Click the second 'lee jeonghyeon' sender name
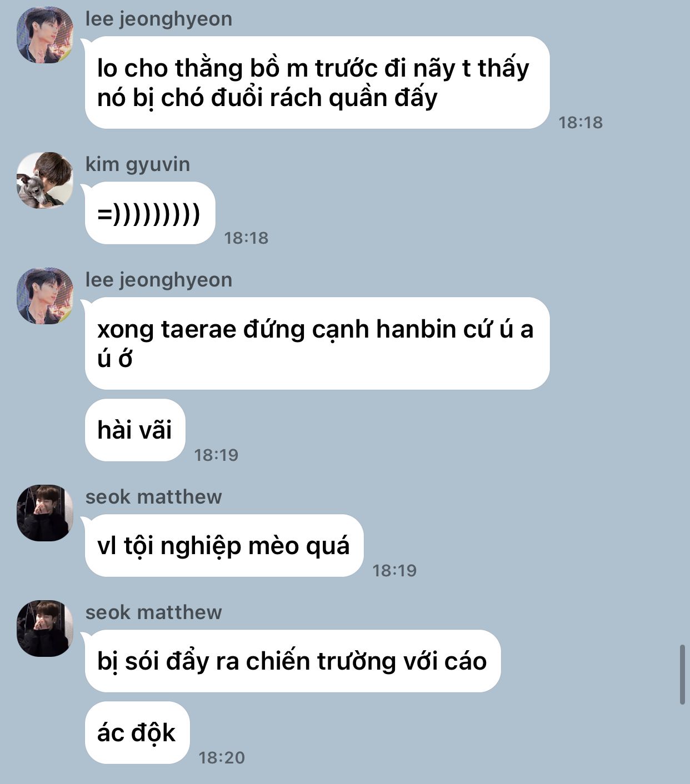 (159, 280)
